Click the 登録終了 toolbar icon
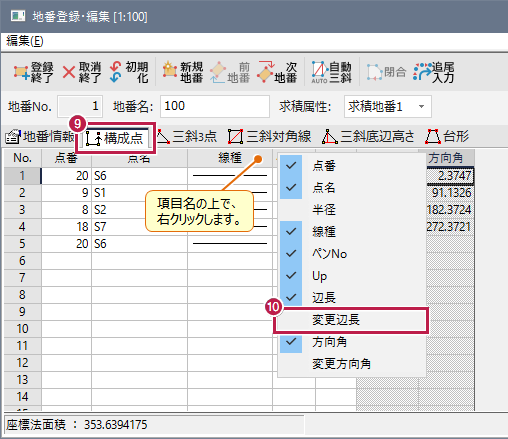 [33, 72]
